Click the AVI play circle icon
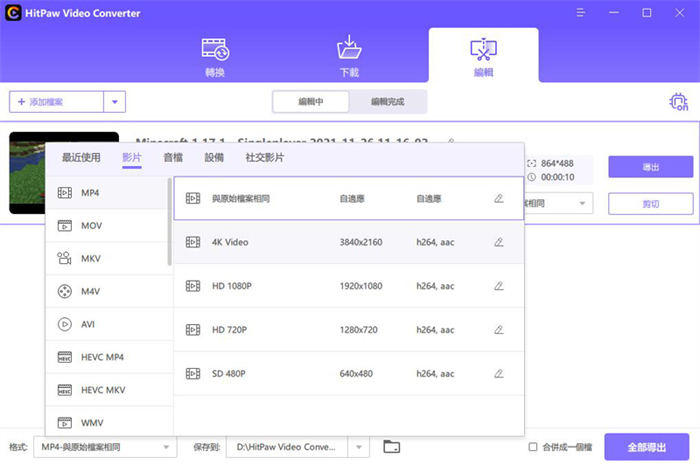The image size is (700, 465). pos(65,324)
